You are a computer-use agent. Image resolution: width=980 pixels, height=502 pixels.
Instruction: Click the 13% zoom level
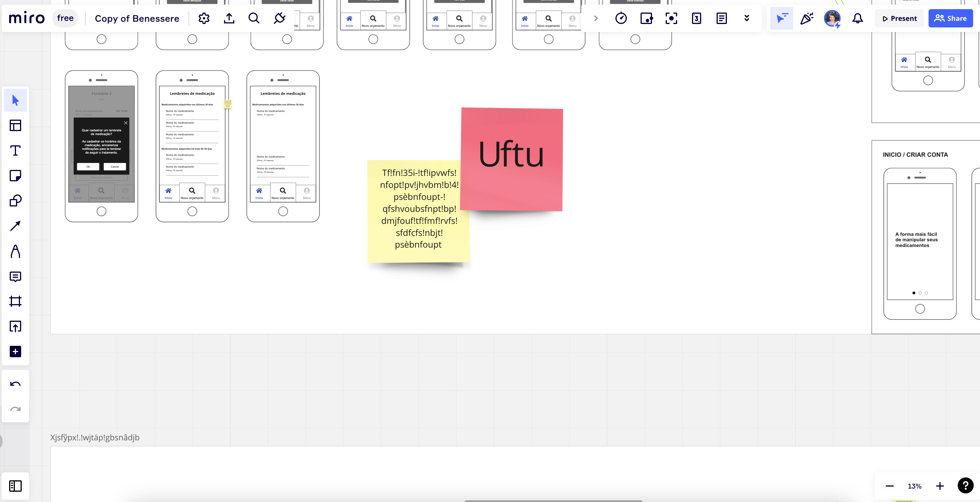(915, 486)
